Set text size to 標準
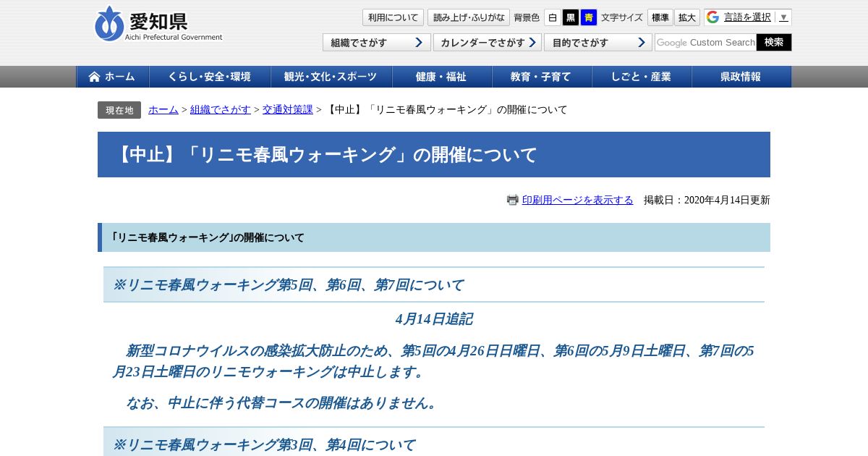868x456 pixels. coord(660,17)
